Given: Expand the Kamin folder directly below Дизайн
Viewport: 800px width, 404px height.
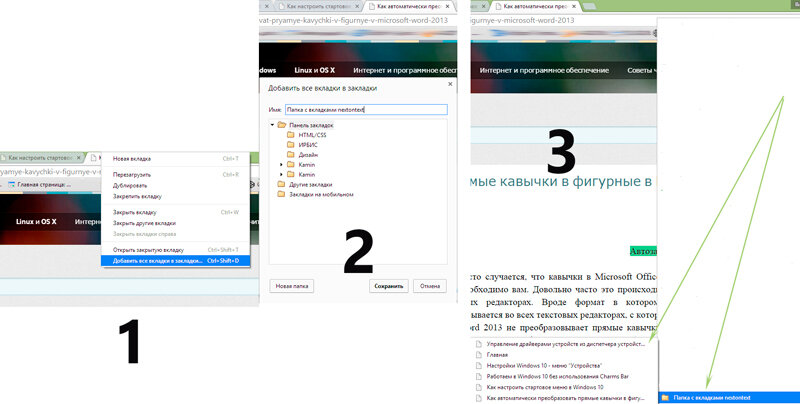Looking at the screenshot, I should click(x=281, y=165).
